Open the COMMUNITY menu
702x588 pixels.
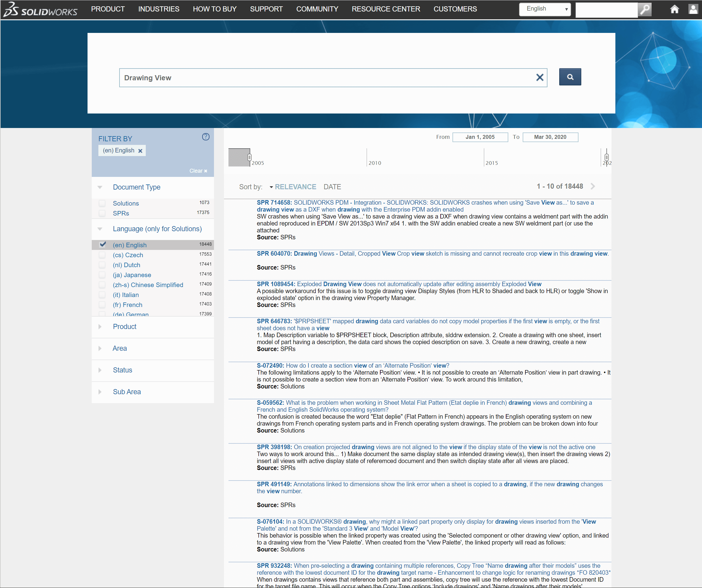pyautogui.click(x=317, y=9)
